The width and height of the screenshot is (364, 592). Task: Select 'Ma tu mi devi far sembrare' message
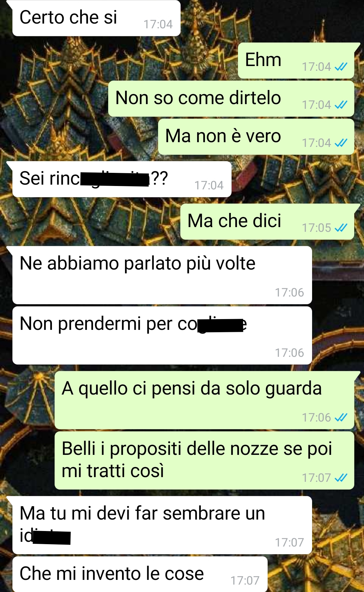click(162, 525)
